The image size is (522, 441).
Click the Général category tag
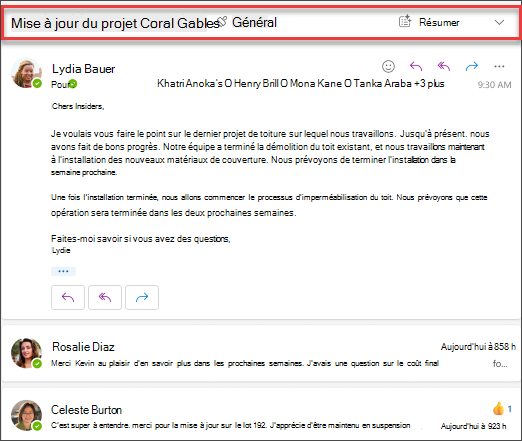(x=254, y=23)
